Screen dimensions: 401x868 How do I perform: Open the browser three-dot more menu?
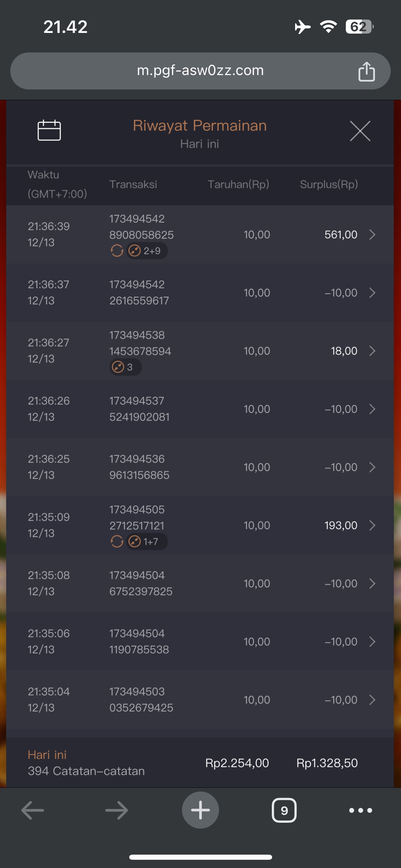click(x=361, y=810)
